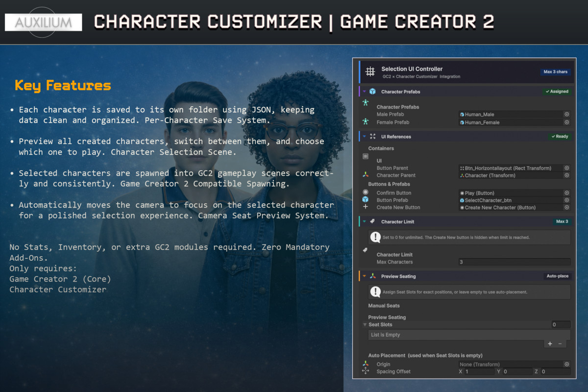Click the four-dots icon beside UI References header
This screenshot has height=392, width=588.
tap(373, 137)
